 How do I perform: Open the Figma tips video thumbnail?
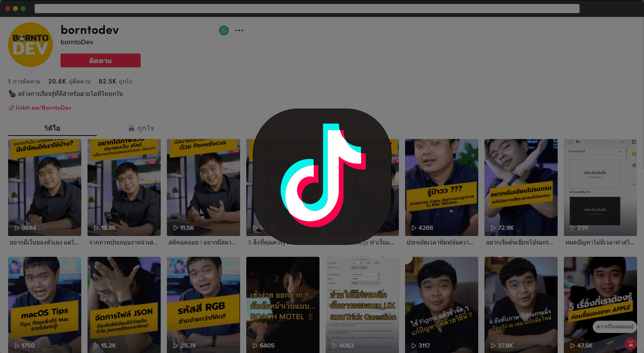tap(442, 305)
